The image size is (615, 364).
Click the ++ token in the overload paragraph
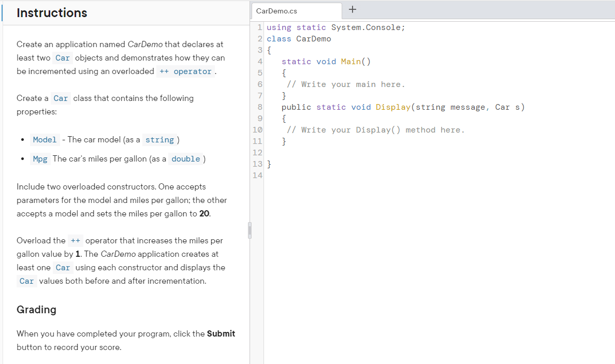(75, 240)
